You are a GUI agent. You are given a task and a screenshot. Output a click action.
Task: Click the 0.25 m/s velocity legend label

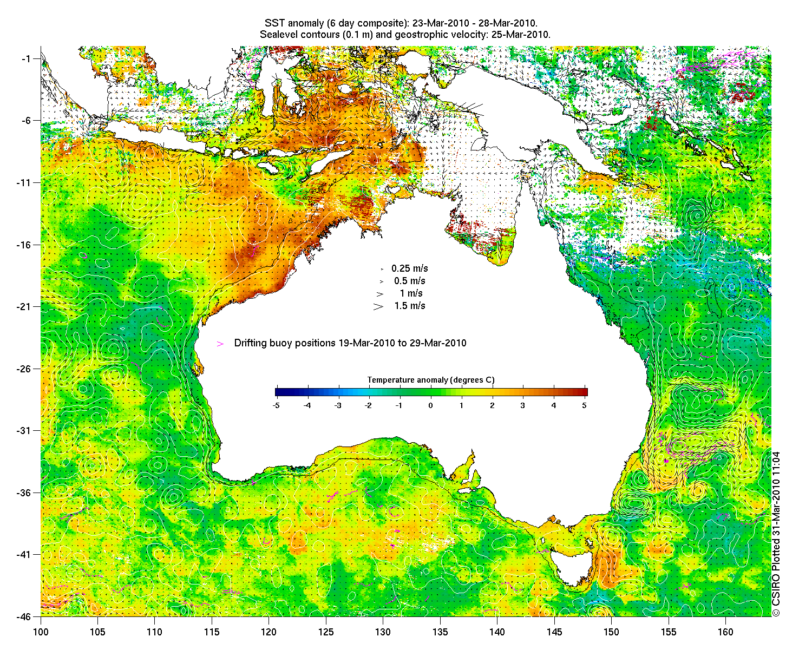pyautogui.click(x=410, y=268)
